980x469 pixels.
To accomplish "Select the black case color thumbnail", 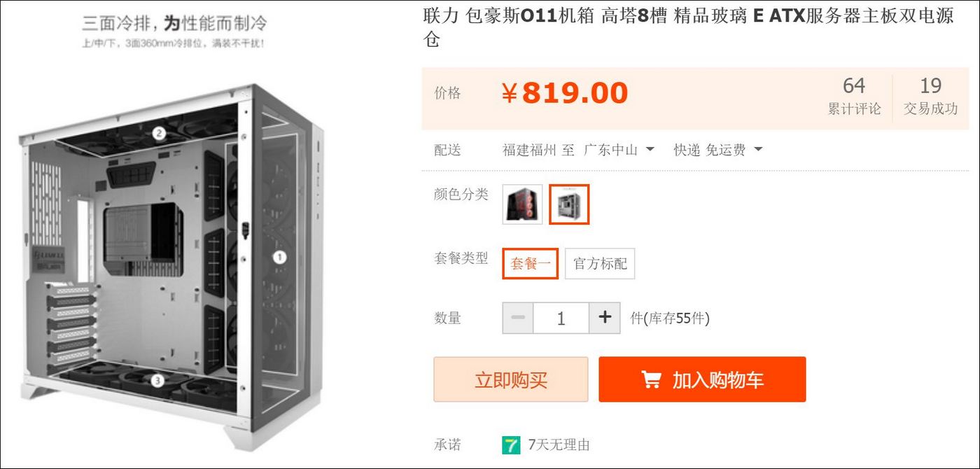I will [522, 204].
